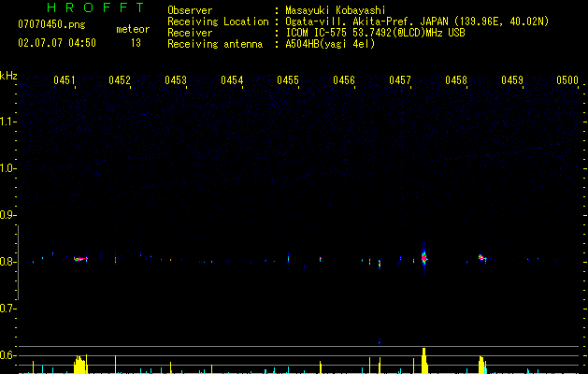
Task: Click the 0456 time marker
Action: point(344,79)
